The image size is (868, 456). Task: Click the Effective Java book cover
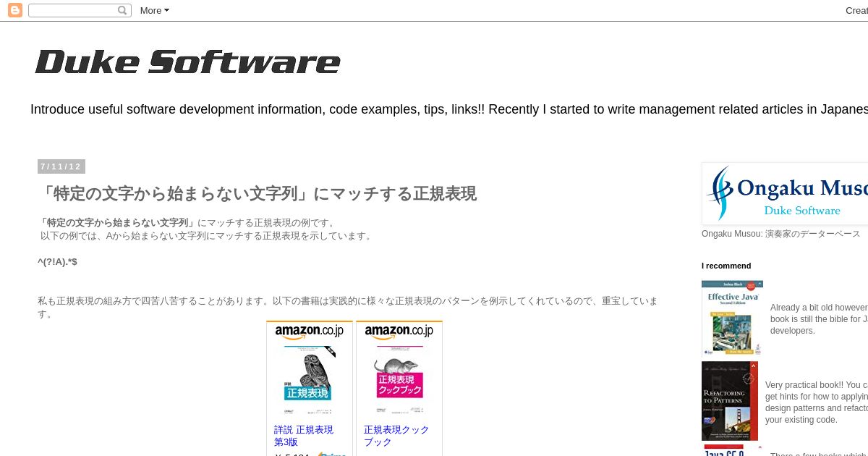732,318
